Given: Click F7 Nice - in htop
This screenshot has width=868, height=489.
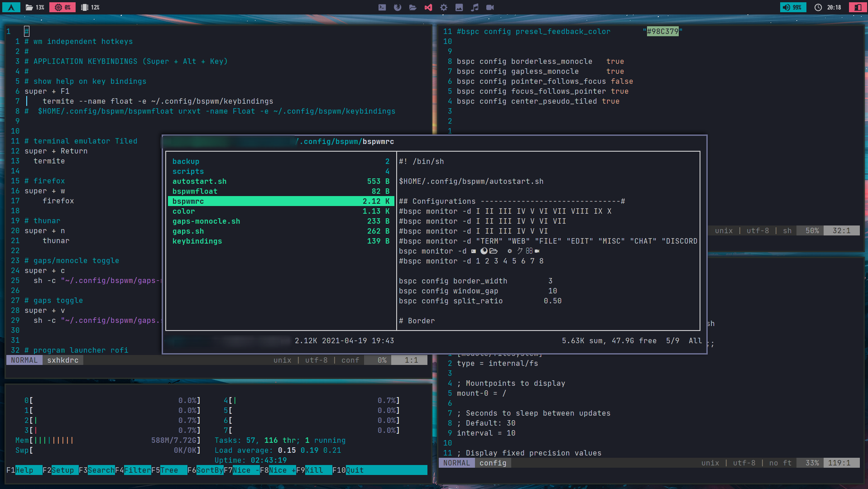Looking at the screenshot, I should pos(241,470).
